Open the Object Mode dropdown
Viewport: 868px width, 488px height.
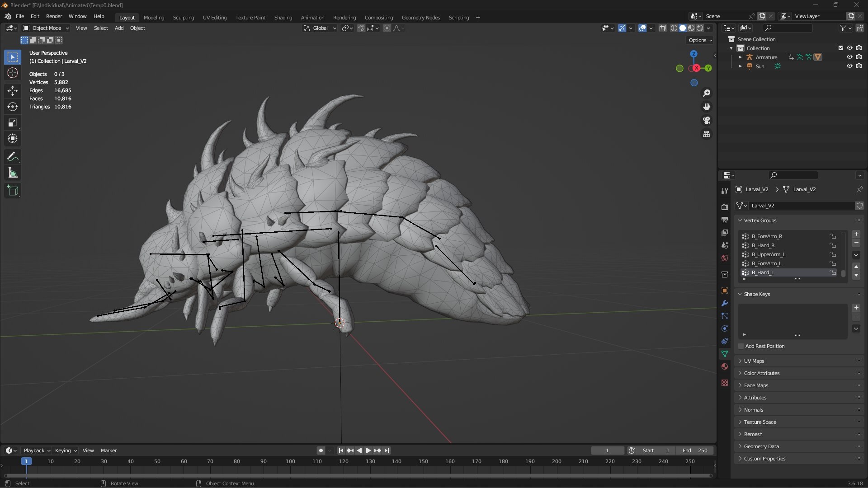point(46,28)
